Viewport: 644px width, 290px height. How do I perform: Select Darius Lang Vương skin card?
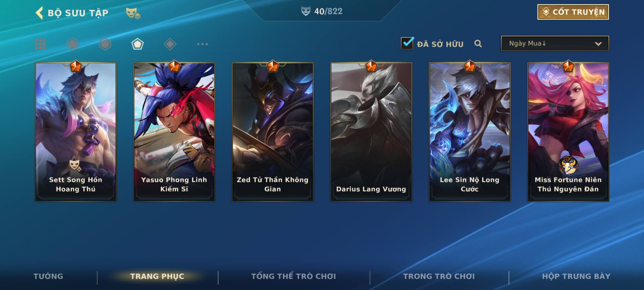(371, 132)
